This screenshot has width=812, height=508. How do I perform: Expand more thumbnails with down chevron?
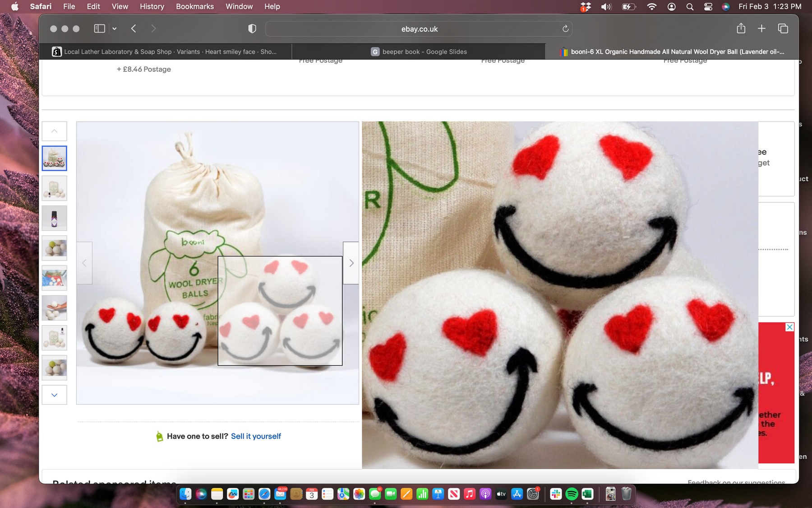54,395
